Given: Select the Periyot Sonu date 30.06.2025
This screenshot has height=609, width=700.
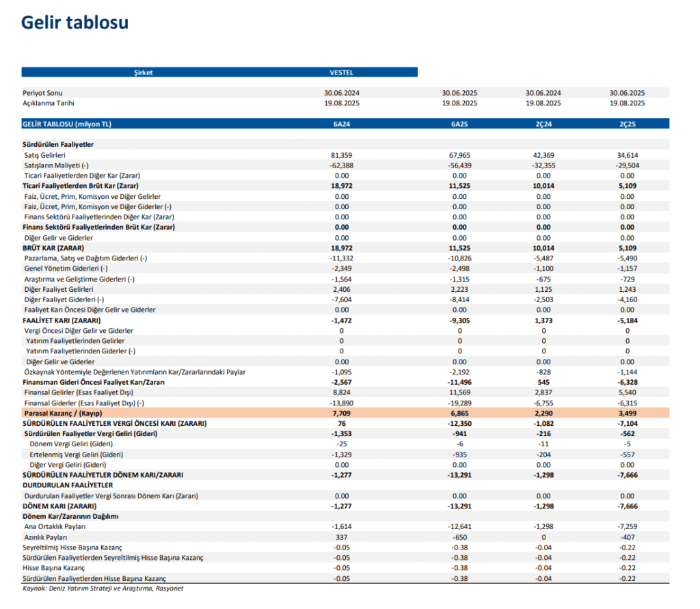Looking at the screenshot, I should click(x=460, y=92).
